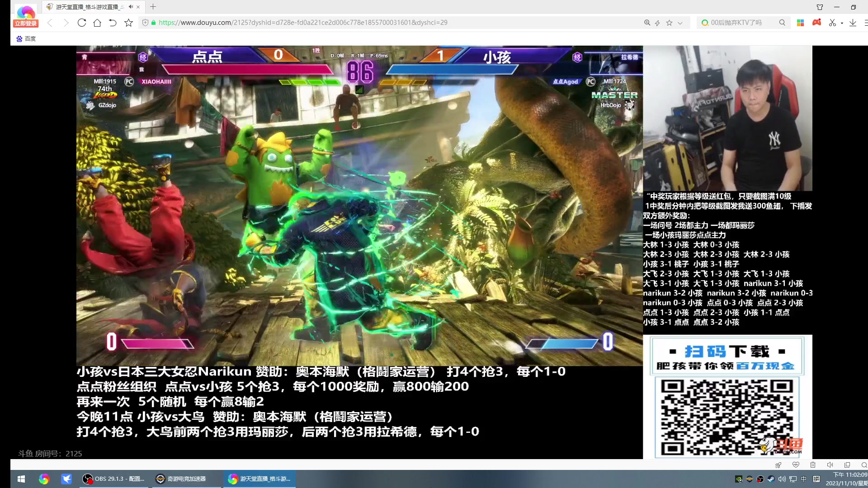Click the scissors screenshot tool
868x488 pixels.
[x=832, y=23]
